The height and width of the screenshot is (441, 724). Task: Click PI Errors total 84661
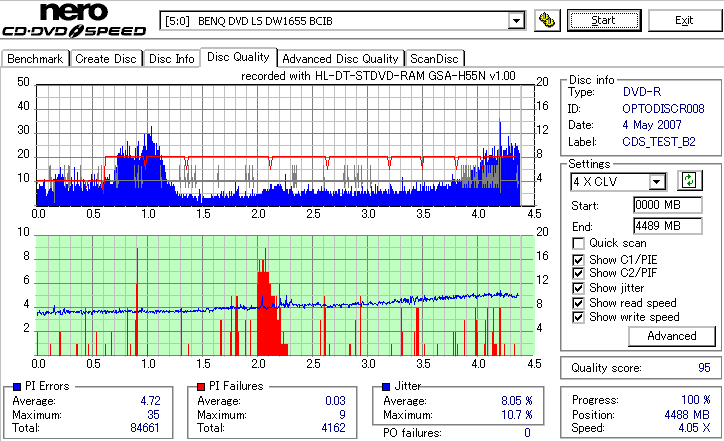pos(145,428)
